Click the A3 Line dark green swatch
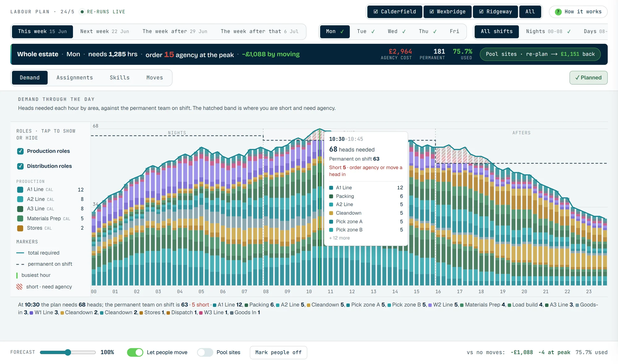618x364 pixels. 20,209
